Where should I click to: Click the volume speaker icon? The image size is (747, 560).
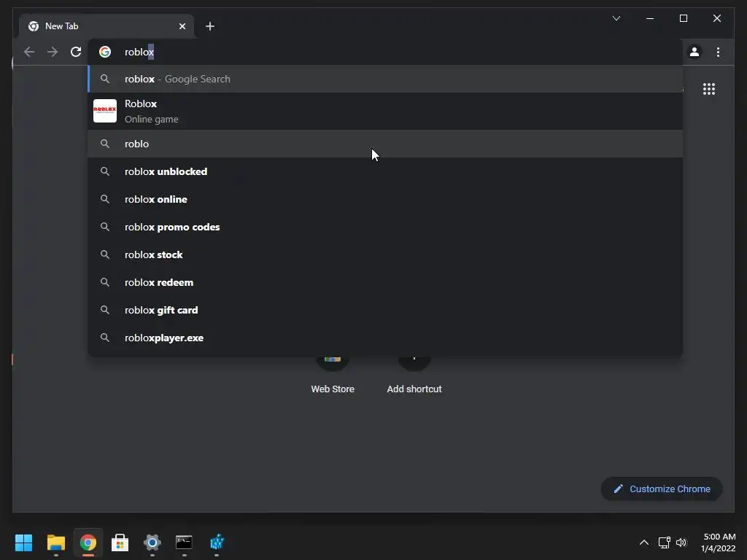pos(681,542)
